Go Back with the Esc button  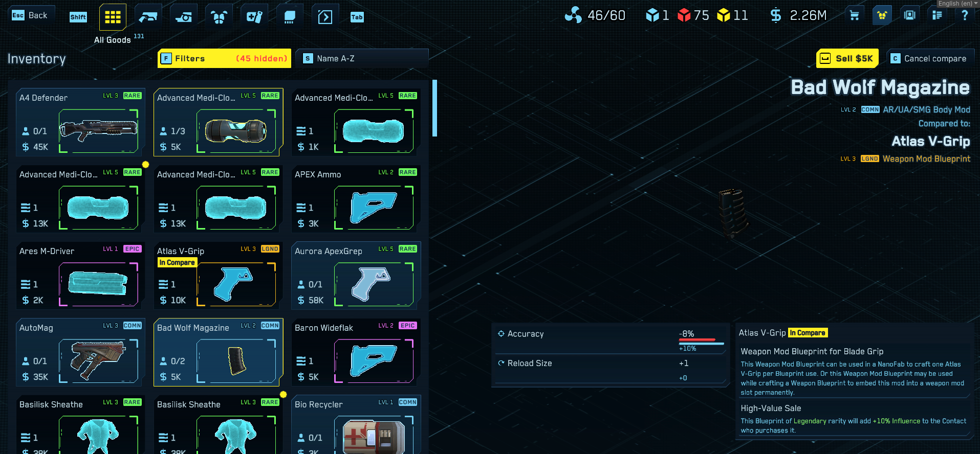click(30, 15)
